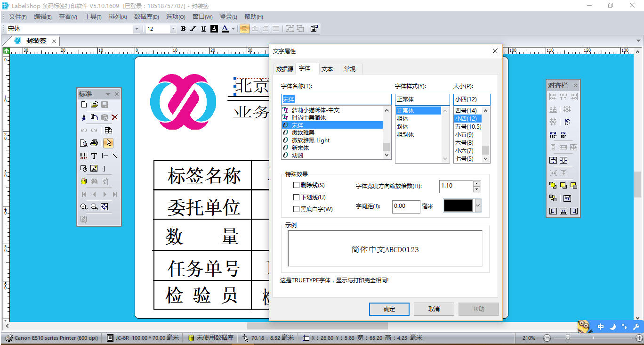Viewport: 644px width, 345px height.
Task: Rotate counterclockwise 90° icon in 对齐栏
Action: [567, 122]
